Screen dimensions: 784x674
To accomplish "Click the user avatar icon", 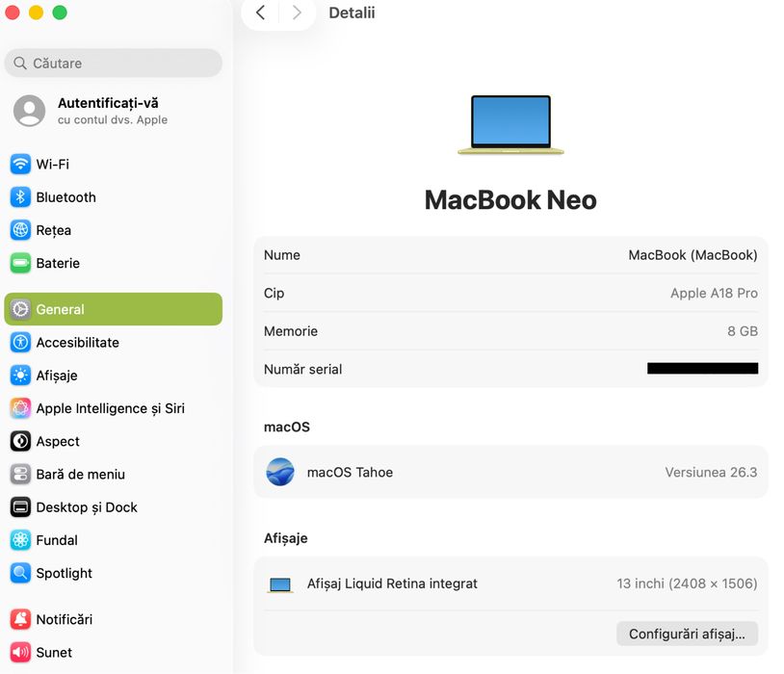I will pos(30,111).
